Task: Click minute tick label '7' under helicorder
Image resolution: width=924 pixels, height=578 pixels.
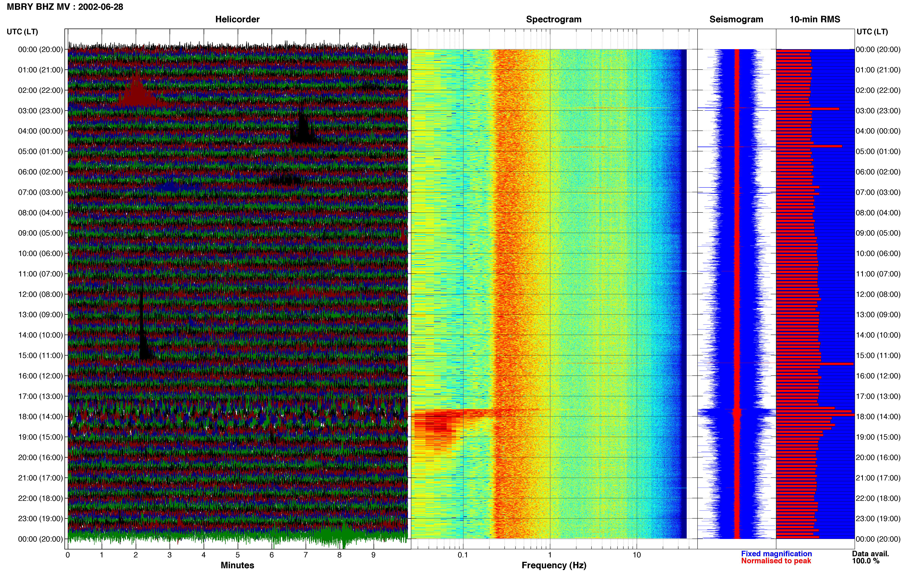Action: click(306, 555)
